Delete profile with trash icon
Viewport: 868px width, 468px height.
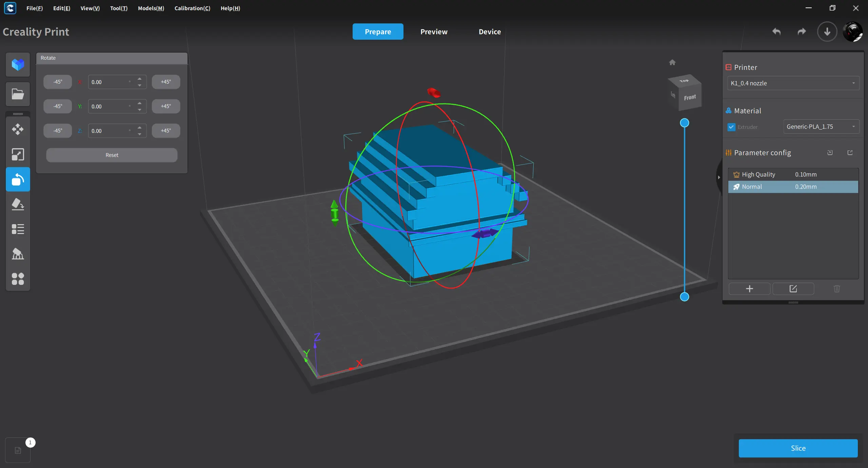837,289
